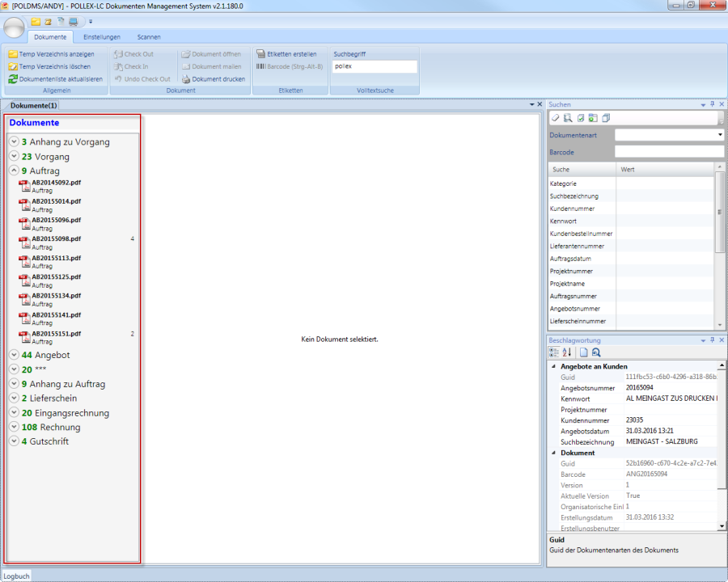Switch to categorized view in Beschlagwortung
The image size is (728, 582).
pyautogui.click(x=554, y=352)
